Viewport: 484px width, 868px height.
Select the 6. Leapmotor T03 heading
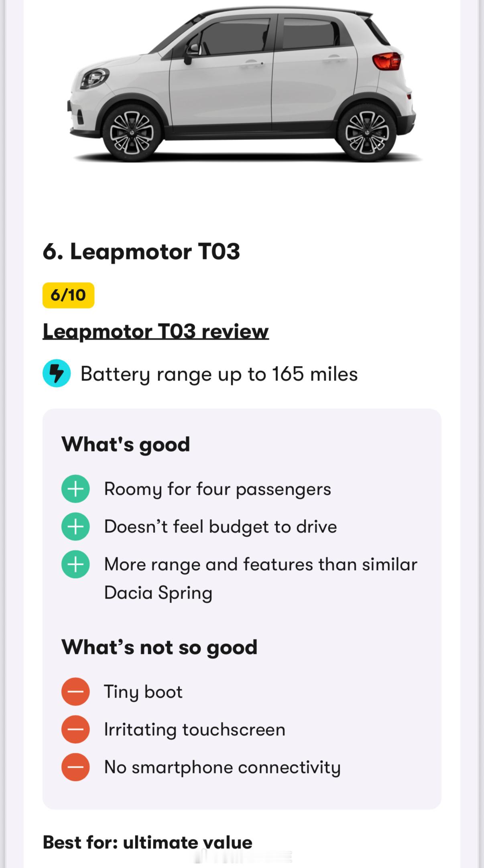point(141,252)
